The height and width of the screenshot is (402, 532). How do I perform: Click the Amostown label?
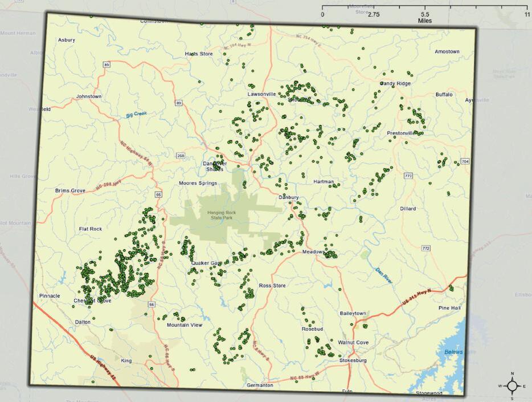tap(447, 52)
